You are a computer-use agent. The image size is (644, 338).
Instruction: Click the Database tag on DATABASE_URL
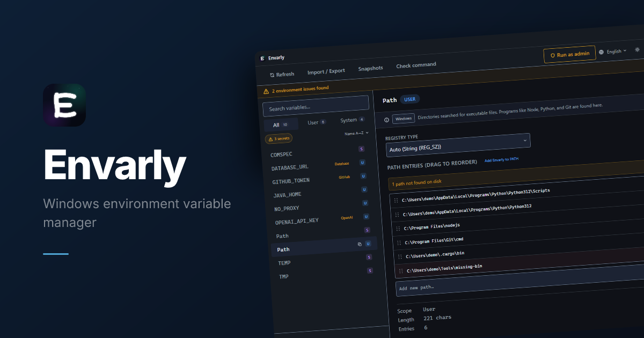pyautogui.click(x=342, y=164)
